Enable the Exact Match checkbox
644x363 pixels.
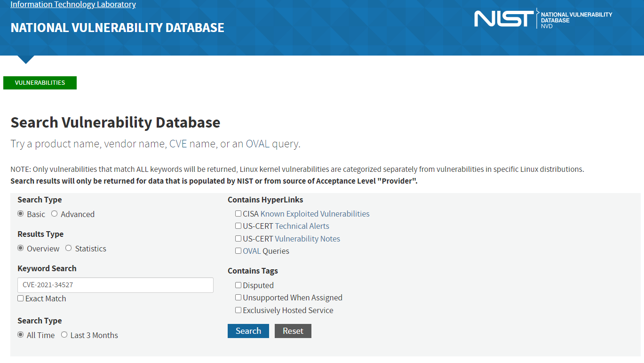point(21,298)
